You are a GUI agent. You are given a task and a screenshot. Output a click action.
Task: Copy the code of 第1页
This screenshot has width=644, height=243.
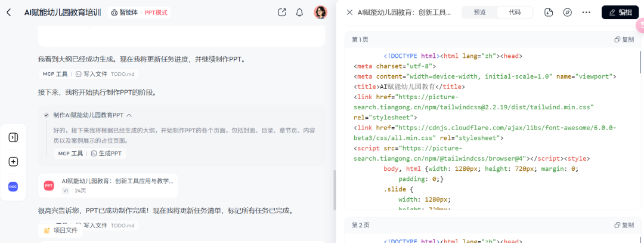(x=624, y=39)
